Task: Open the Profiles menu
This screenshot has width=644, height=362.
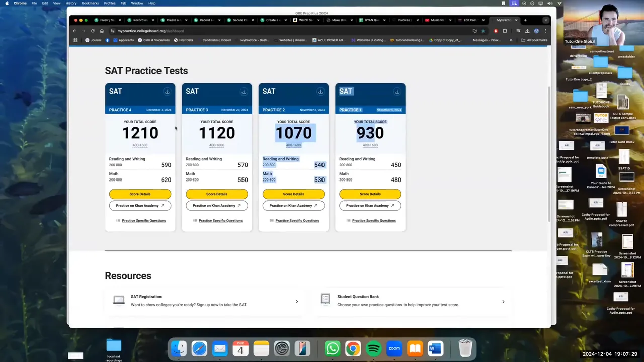Action: coord(109,3)
